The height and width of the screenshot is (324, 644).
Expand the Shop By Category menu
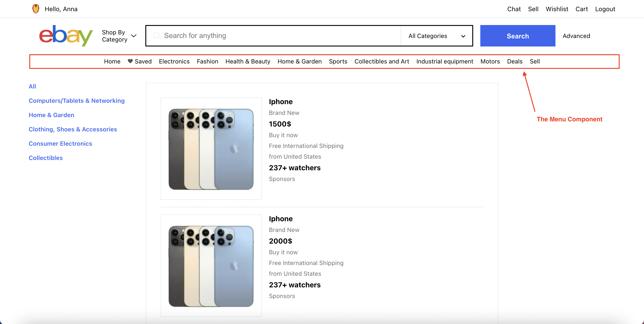(x=120, y=36)
